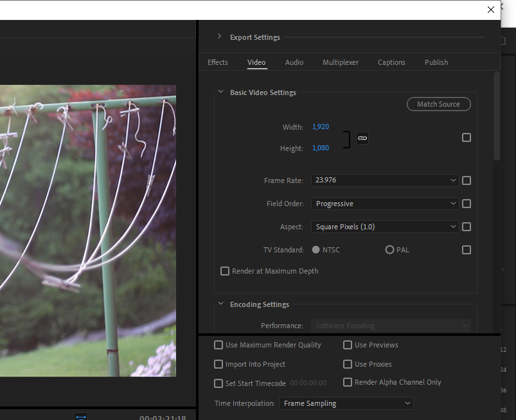Select the Captions tab
This screenshot has height=420, width=516.
391,62
